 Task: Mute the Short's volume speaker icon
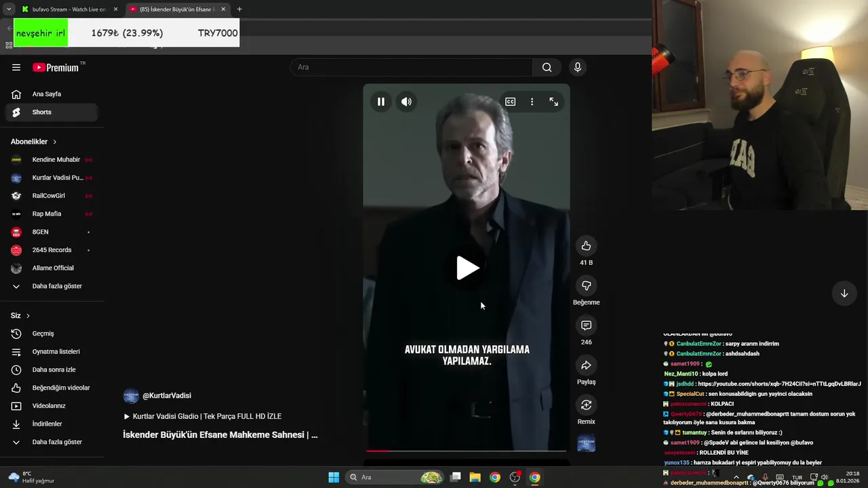pyautogui.click(x=406, y=102)
